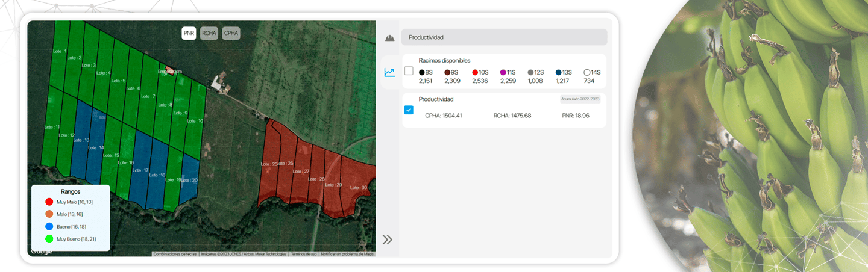Click the Muy Malo red legend dot
The height and width of the screenshot is (272, 868).
point(49,202)
